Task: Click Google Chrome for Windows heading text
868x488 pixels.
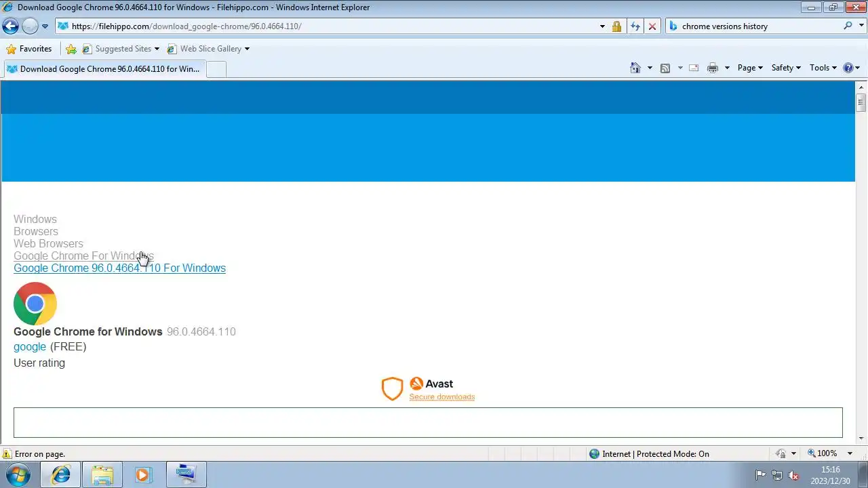Action: [88, 331]
